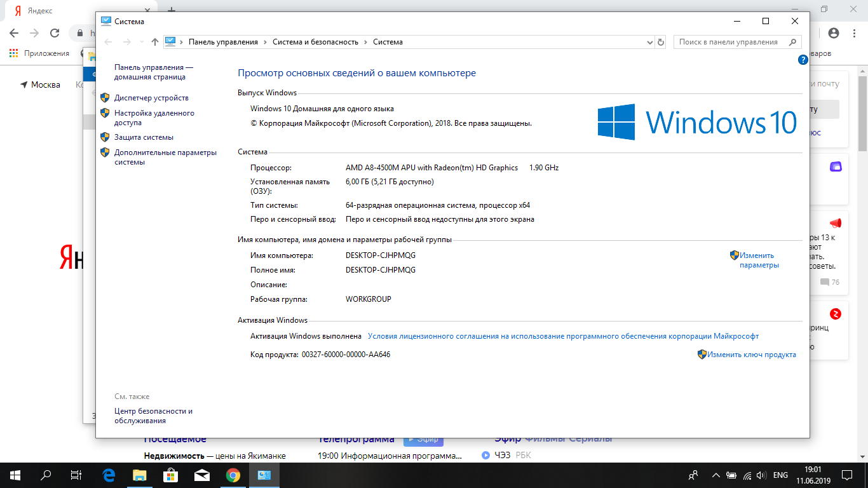Show hidden tray icons chevron
This screenshot has height=488, width=868.
pos(716,475)
